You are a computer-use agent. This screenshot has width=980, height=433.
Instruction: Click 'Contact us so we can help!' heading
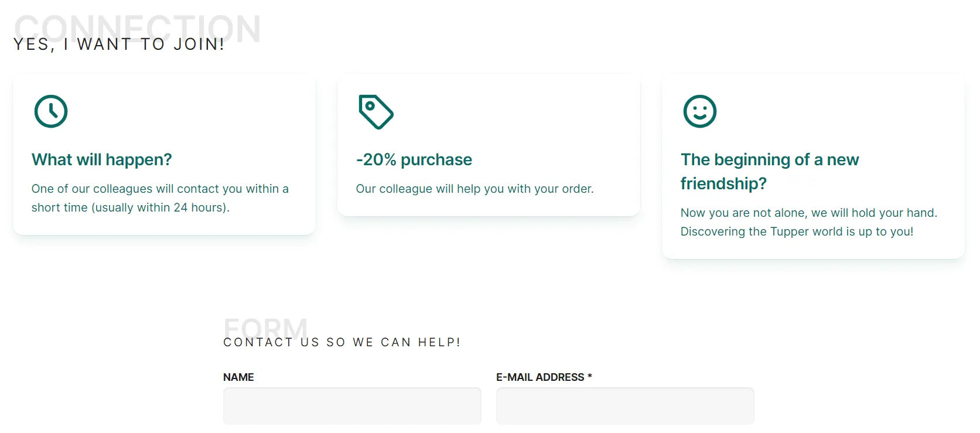click(342, 342)
